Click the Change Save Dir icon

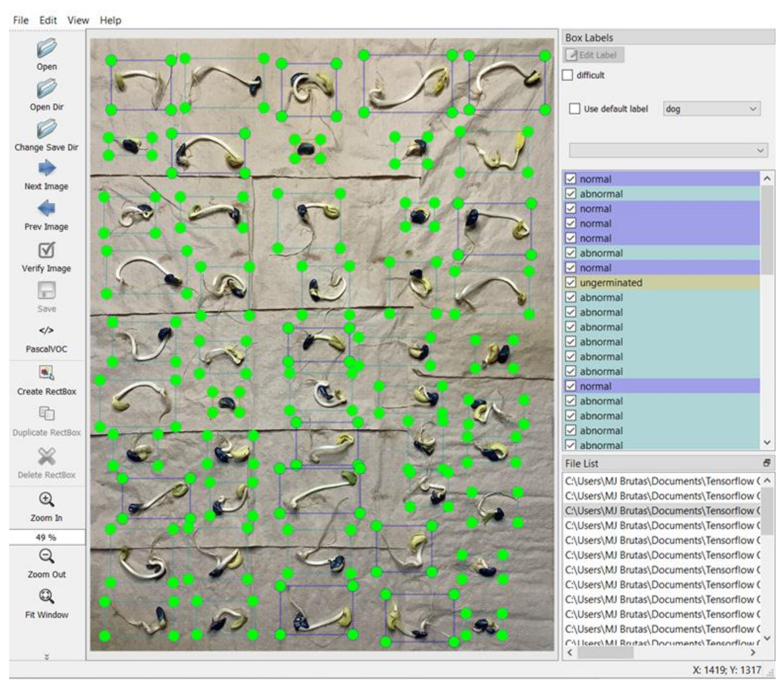(46, 129)
